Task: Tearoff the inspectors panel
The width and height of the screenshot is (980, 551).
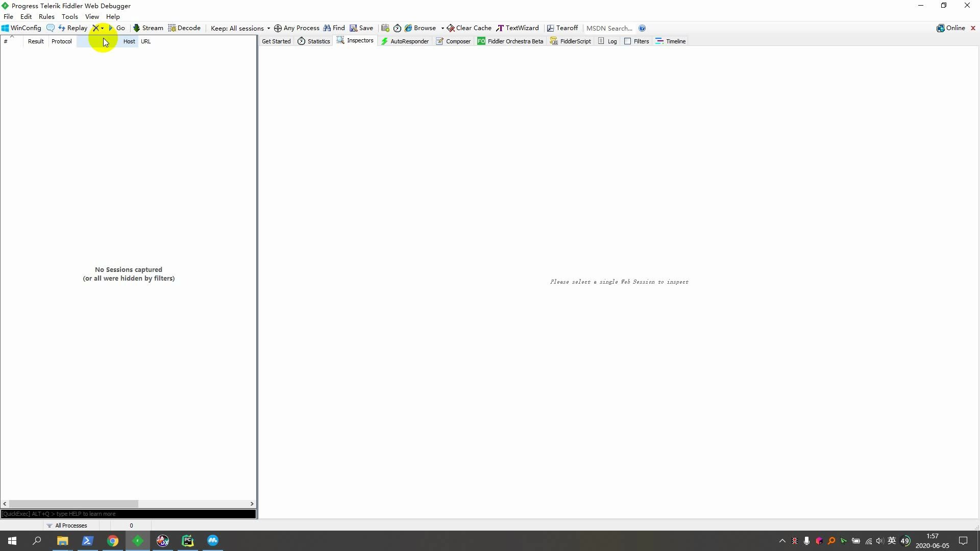Action: click(562, 28)
